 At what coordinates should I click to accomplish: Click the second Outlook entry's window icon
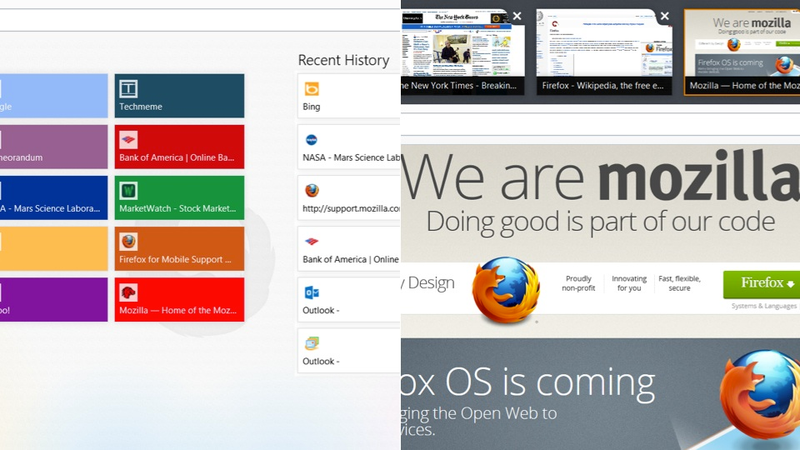311,343
